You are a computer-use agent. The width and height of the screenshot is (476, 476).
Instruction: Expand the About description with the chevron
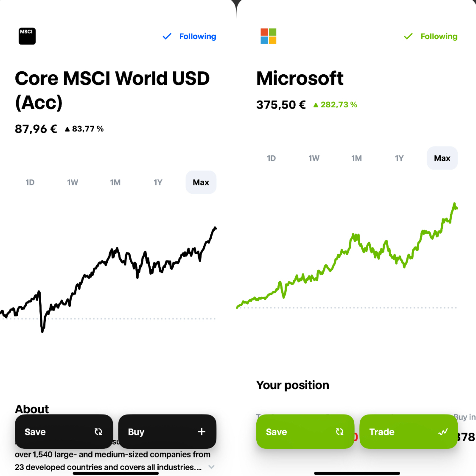click(x=211, y=467)
